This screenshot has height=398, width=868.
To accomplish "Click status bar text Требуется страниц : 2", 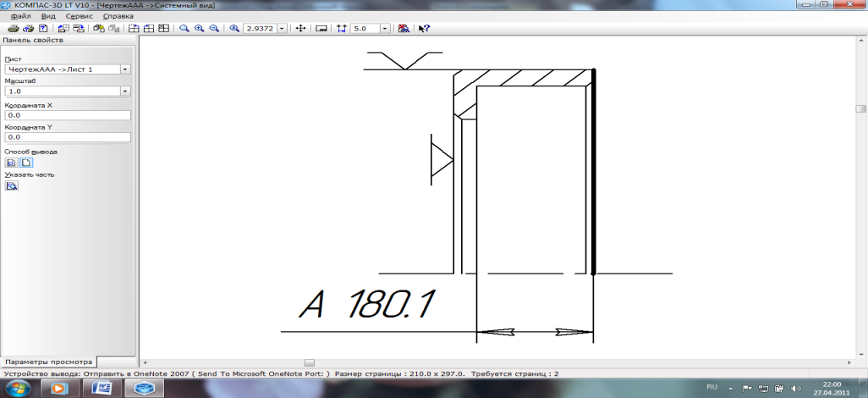I will point(517,374).
